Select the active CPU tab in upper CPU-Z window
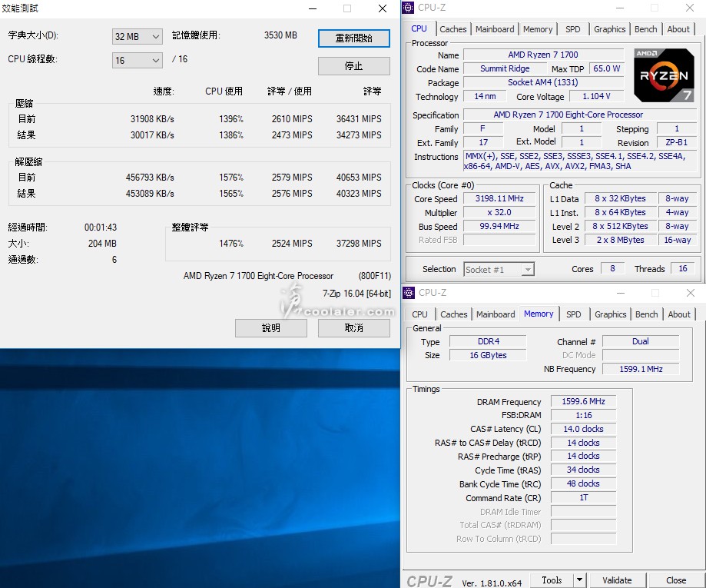This screenshot has width=706, height=588. (x=419, y=28)
